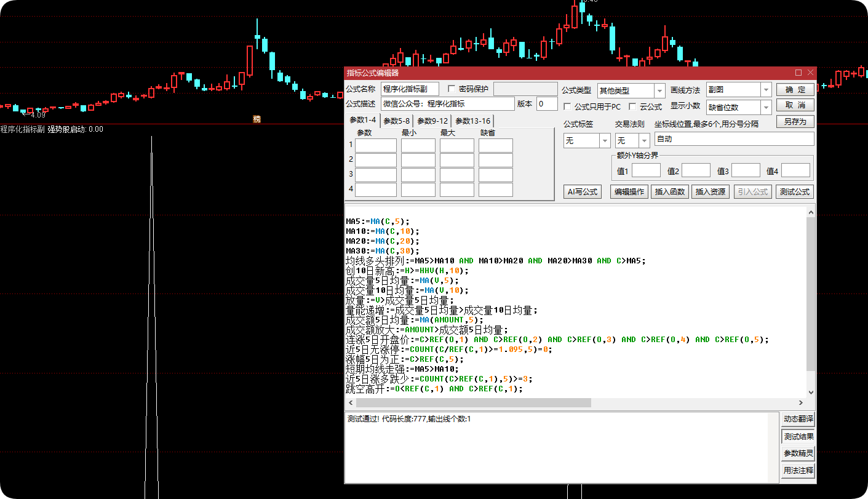This screenshot has height=499, width=868.
Task: Click the 插入资源 button
Action: (x=711, y=191)
